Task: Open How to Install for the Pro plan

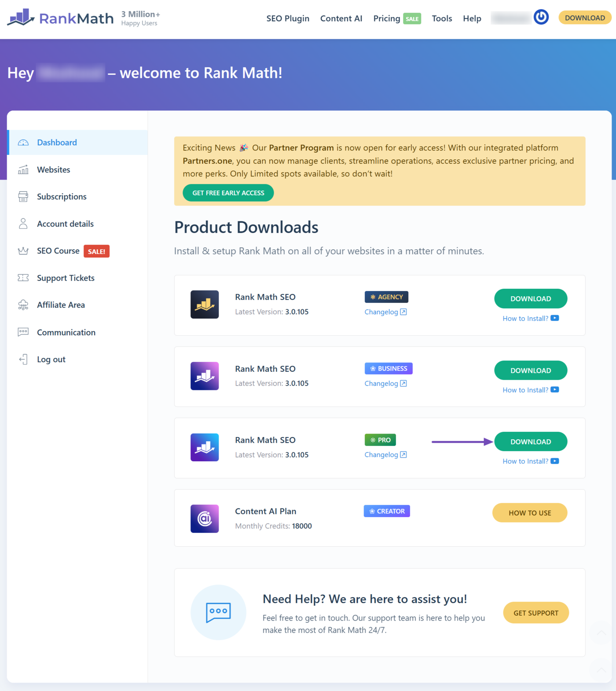Action: [x=525, y=461]
